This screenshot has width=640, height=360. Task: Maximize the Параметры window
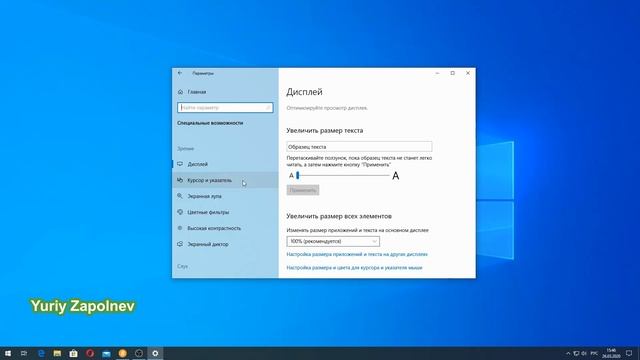(453, 73)
